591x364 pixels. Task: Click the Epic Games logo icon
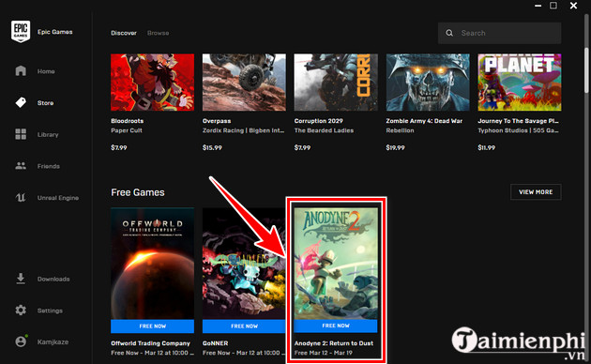(21, 32)
